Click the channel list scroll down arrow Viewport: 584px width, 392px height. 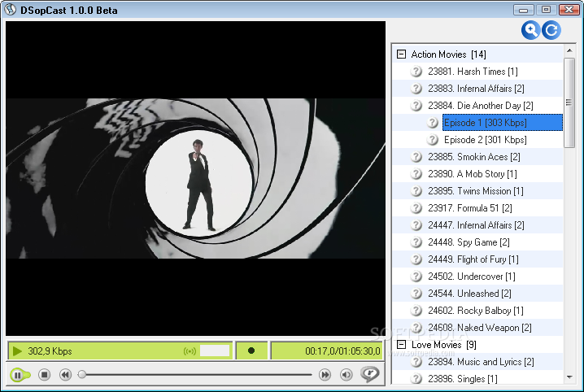[569, 377]
